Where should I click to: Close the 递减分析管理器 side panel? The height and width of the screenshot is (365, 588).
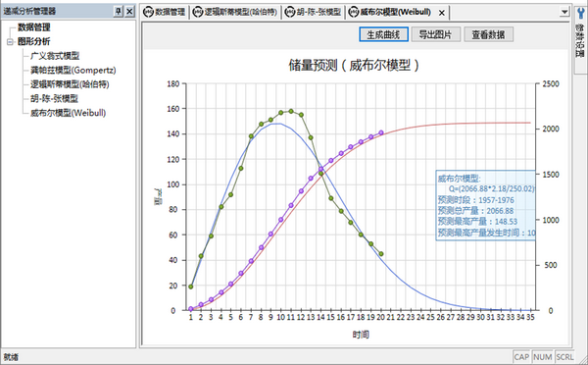[x=129, y=11]
